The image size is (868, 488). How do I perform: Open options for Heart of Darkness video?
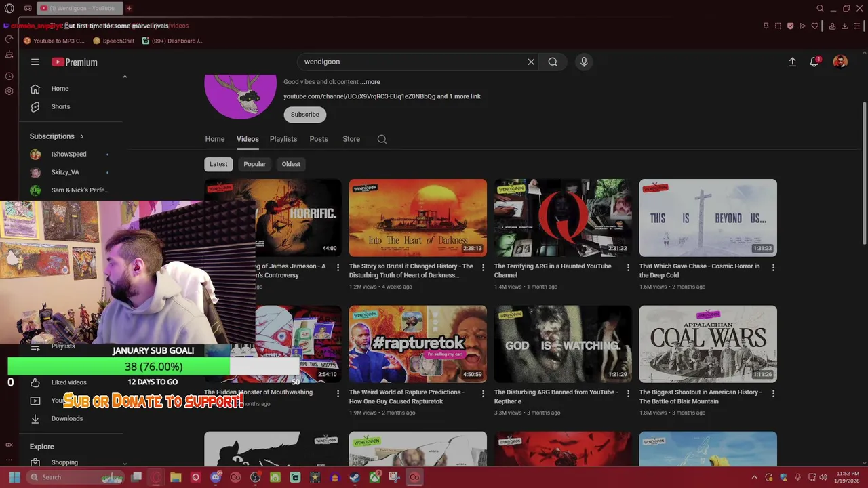click(x=483, y=268)
